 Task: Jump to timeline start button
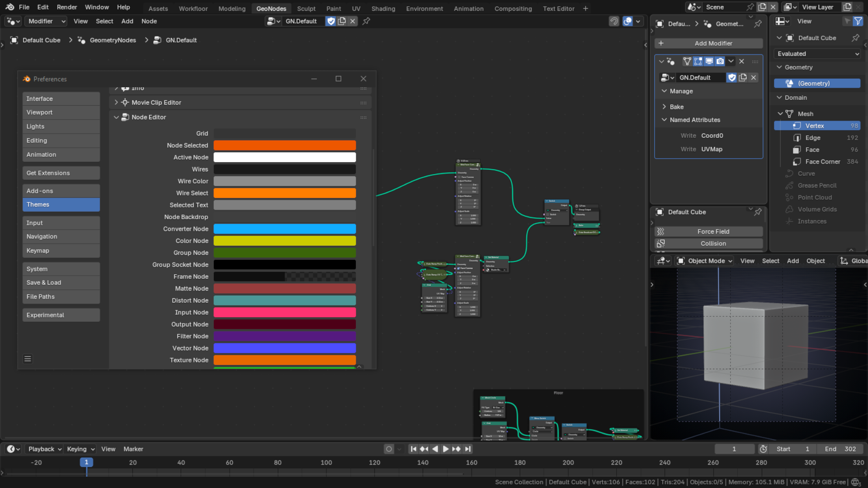pyautogui.click(x=413, y=449)
